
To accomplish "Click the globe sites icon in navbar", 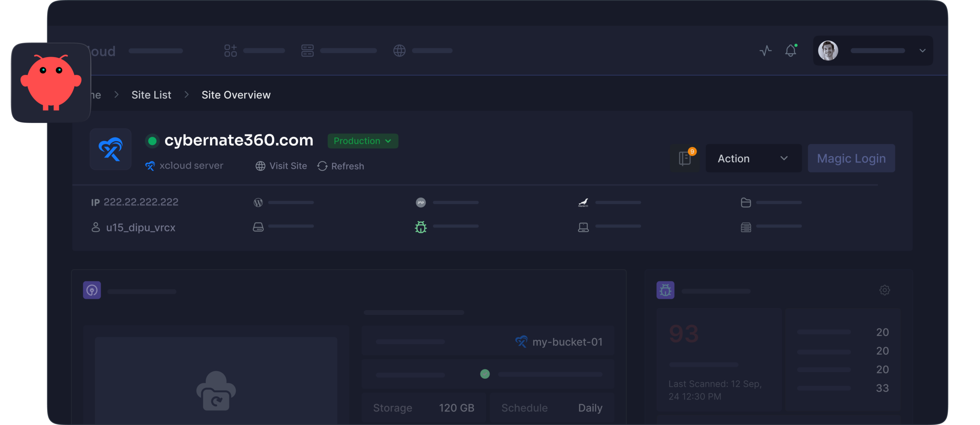I will [399, 50].
